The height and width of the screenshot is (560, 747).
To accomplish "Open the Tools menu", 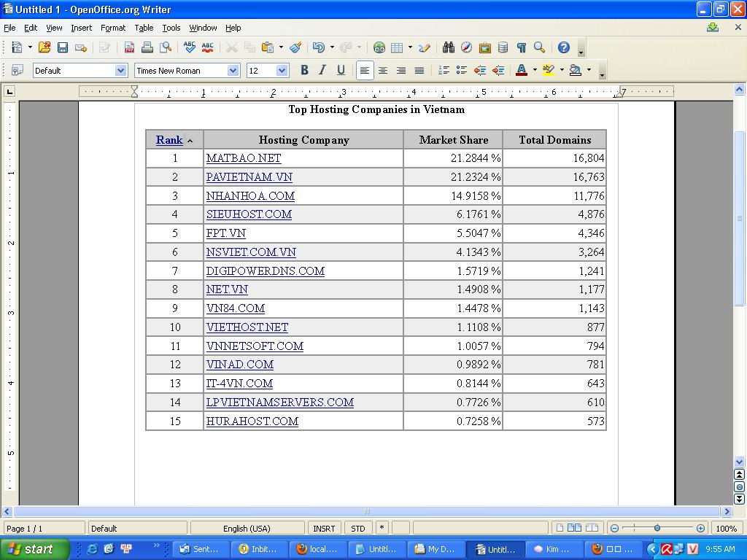I will click(x=171, y=28).
